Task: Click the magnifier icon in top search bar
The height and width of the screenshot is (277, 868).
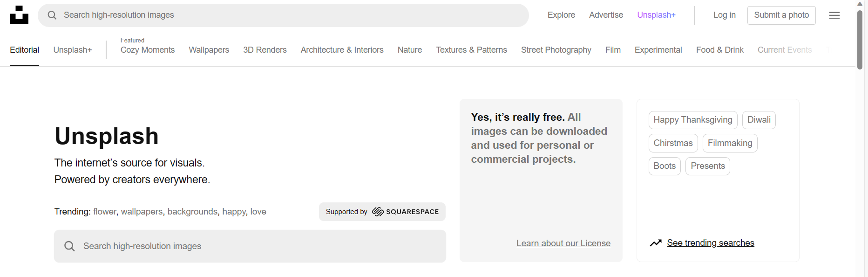Action: (52, 15)
